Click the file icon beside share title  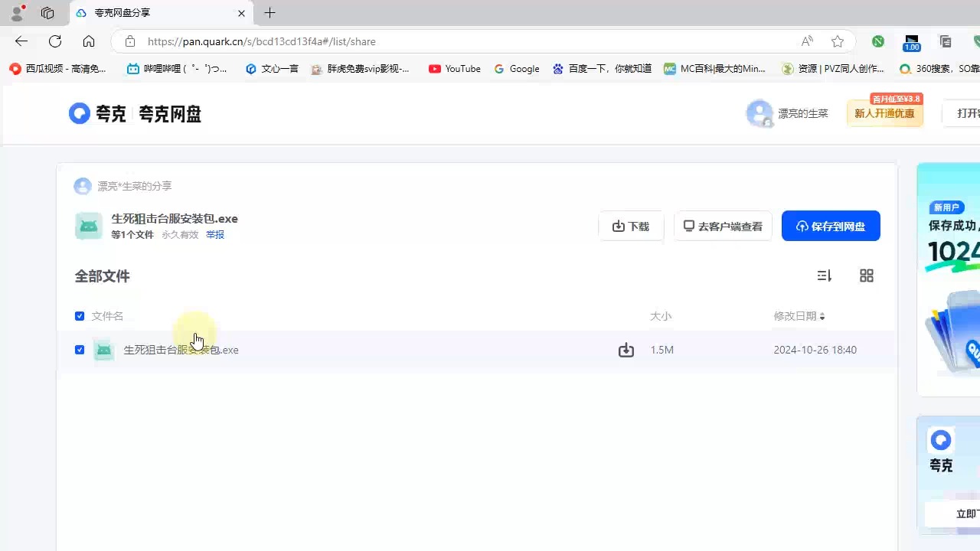pyautogui.click(x=89, y=226)
